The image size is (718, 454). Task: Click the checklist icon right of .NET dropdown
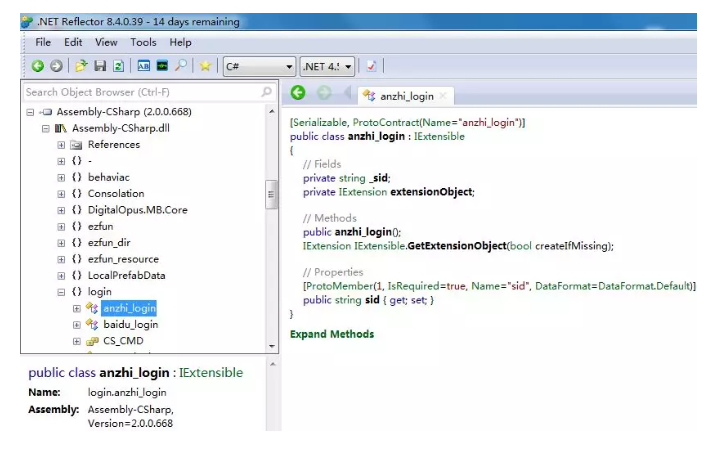click(371, 66)
